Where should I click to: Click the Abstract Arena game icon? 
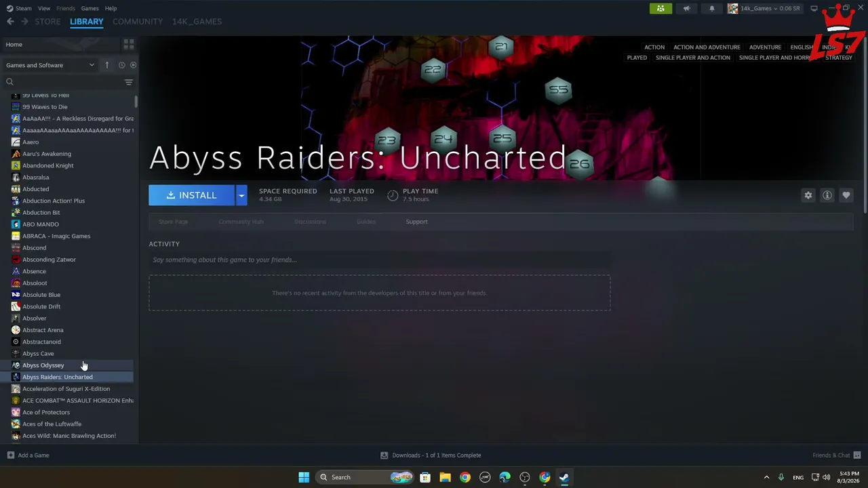[x=16, y=330]
